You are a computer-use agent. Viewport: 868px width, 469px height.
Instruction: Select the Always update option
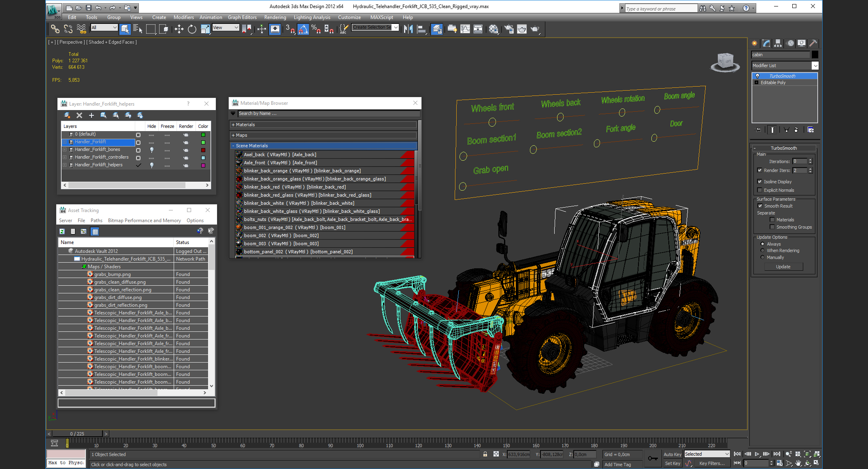763,244
